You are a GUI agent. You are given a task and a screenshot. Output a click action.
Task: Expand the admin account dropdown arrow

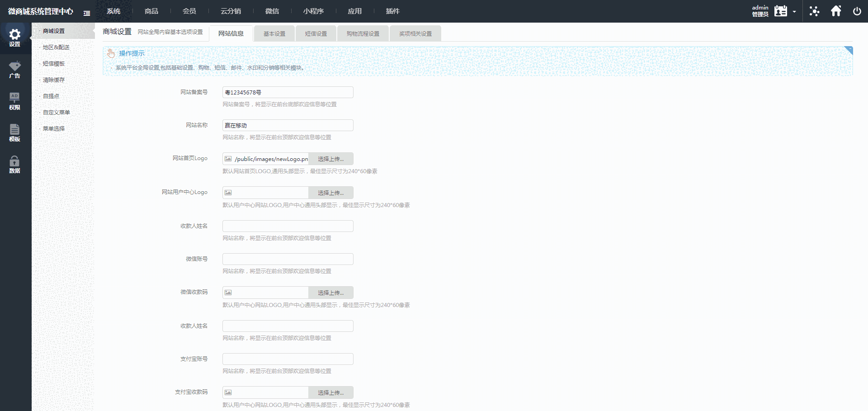click(x=794, y=12)
